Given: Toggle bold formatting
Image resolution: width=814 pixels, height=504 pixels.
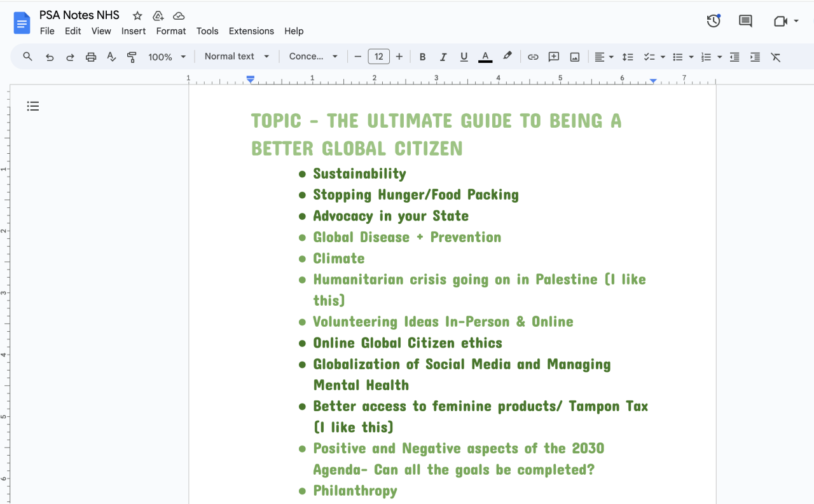Looking at the screenshot, I should click(422, 57).
